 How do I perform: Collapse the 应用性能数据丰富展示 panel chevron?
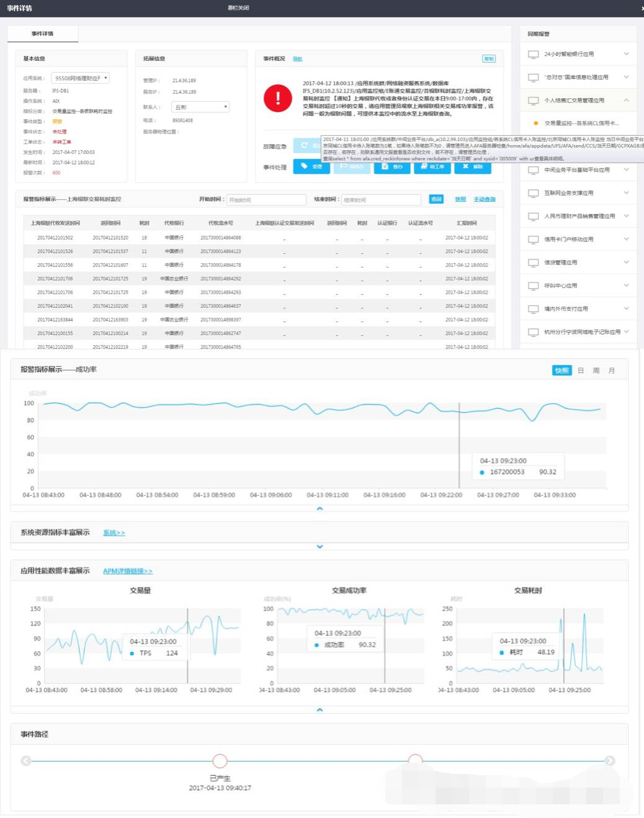click(320, 709)
